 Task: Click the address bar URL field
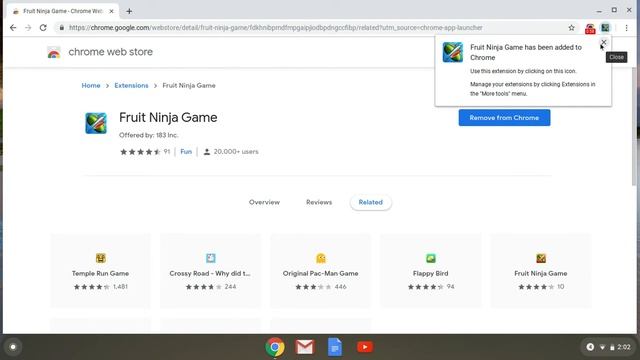[276, 28]
